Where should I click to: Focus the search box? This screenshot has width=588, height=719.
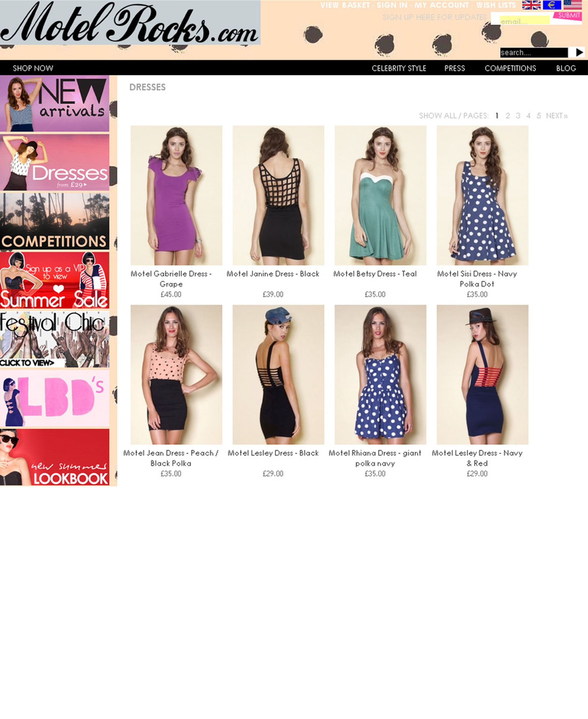[x=534, y=53]
